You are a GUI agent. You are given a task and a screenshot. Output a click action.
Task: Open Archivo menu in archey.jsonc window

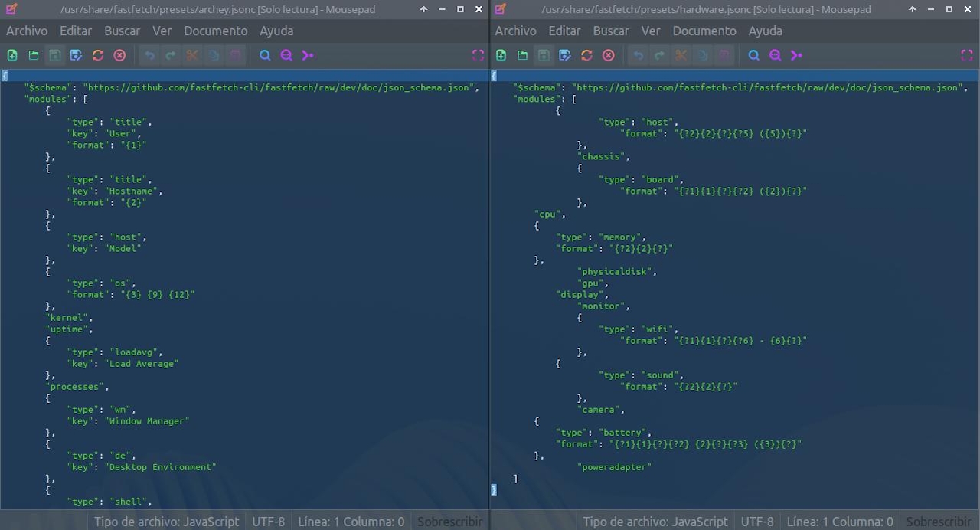27,31
